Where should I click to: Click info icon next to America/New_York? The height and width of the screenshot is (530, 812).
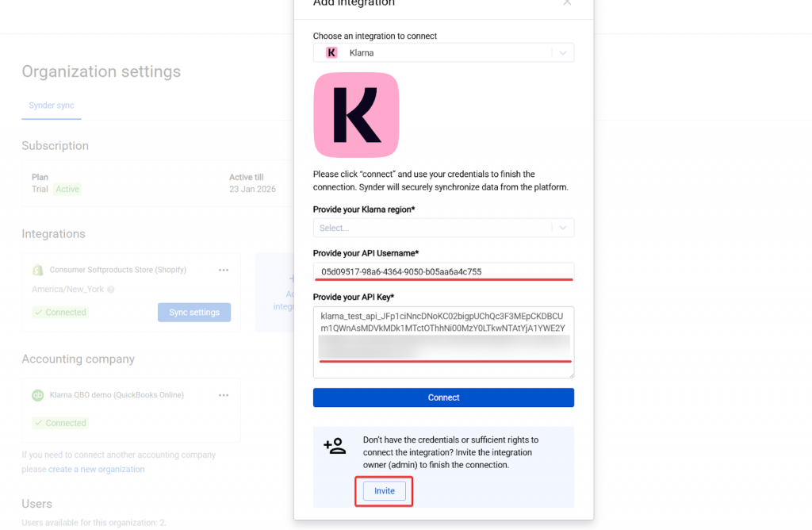(111, 290)
